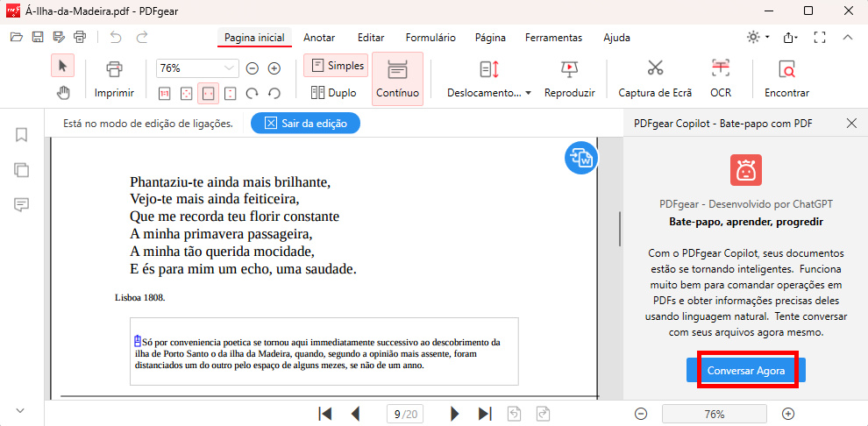The width and height of the screenshot is (868, 426).
Task: Switch to Duplo two-page view
Action: point(334,93)
